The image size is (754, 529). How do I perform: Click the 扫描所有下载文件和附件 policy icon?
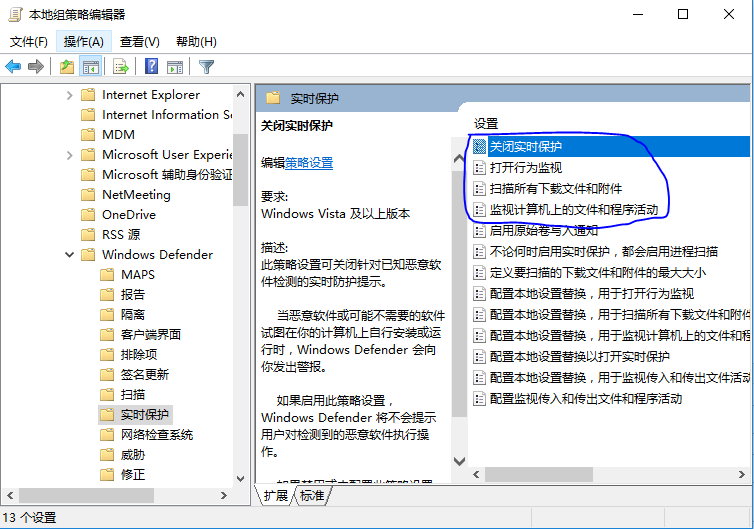(479, 189)
